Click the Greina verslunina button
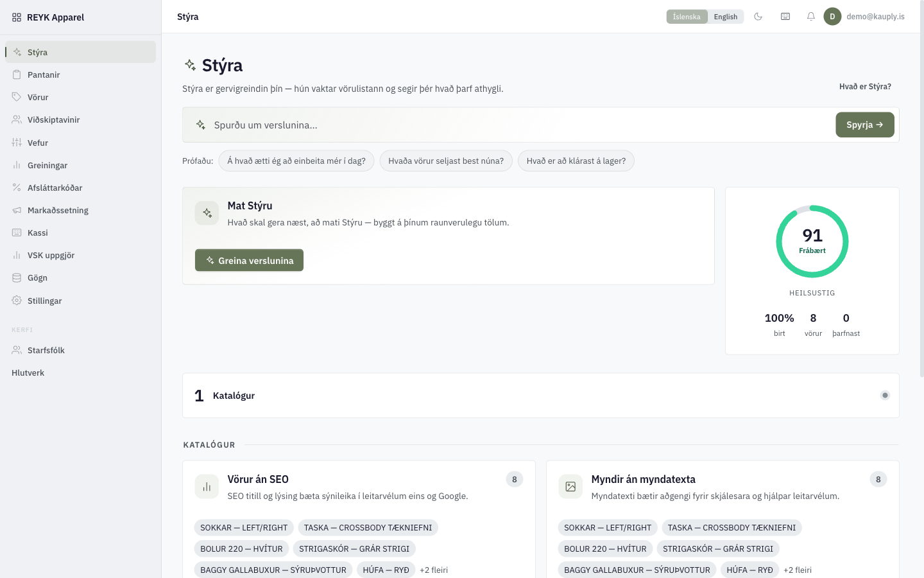This screenshot has height=578, width=924. tap(249, 260)
